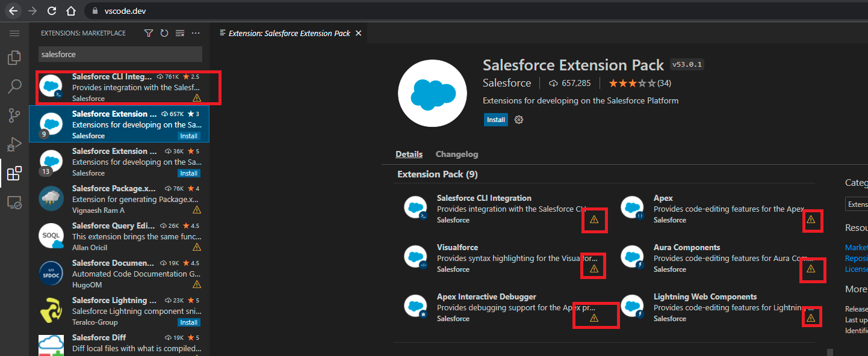The height and width of the screenshot is (356, 868).
Task: Open the filter extensions dropdown
Action: point(148,33)
